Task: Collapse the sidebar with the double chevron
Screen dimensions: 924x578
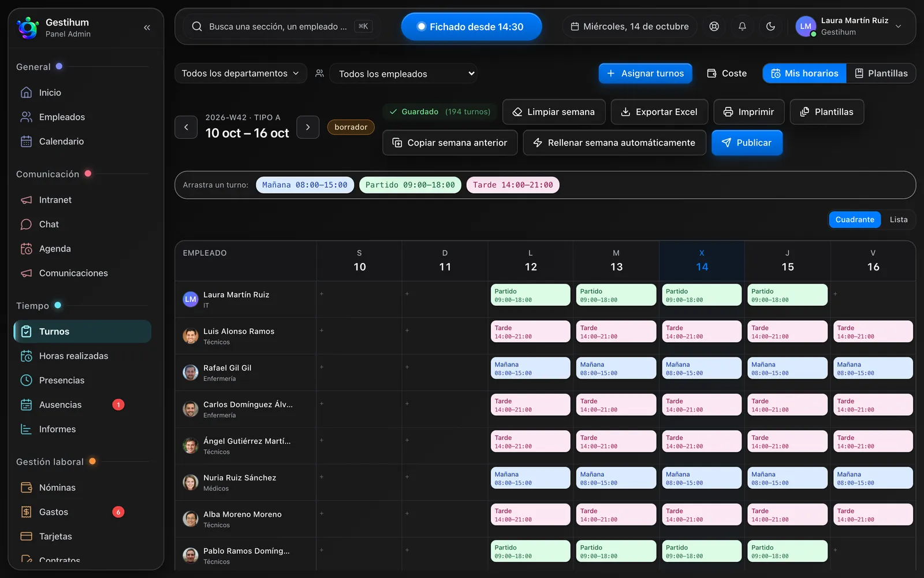Action: coord(147,27)
